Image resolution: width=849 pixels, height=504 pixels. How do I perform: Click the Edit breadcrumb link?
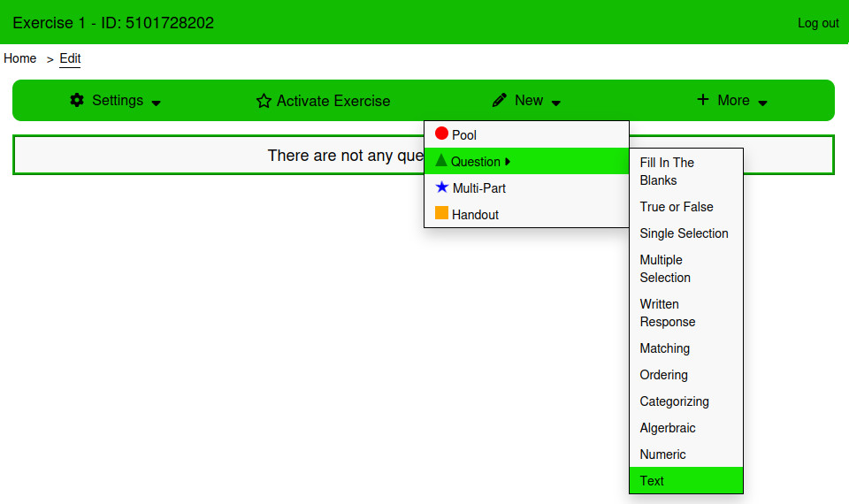pyautogui.click(x=70, y=58)
